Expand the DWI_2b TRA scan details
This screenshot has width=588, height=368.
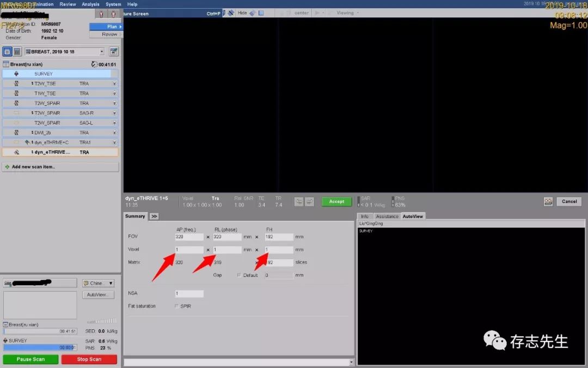pyautogui.click(x=114, y=132)
